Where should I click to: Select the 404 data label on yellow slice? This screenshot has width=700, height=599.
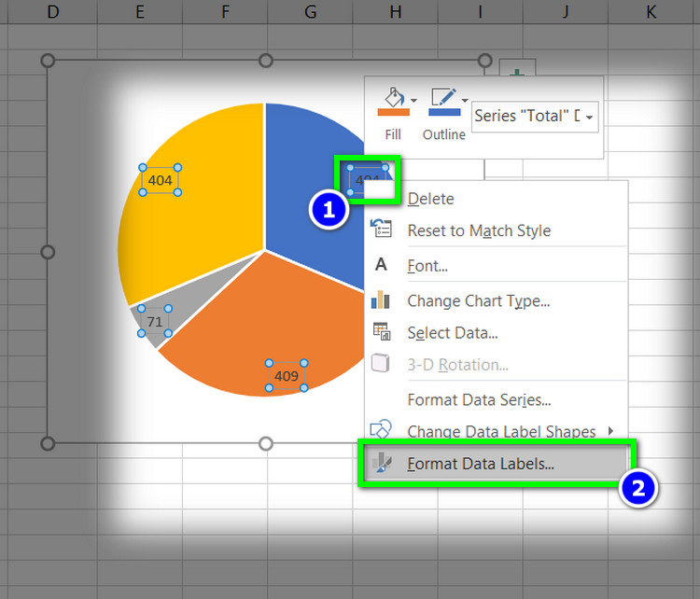[x=160, y=180]
